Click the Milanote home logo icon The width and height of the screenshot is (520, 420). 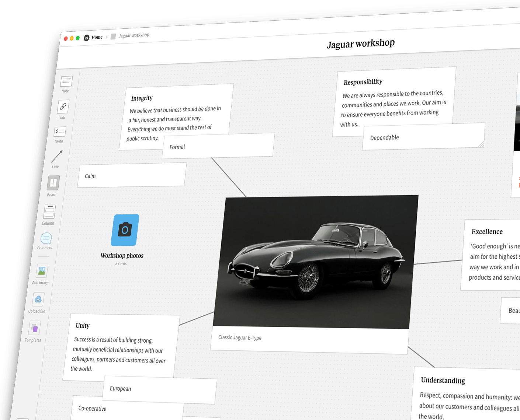(87, 38)
